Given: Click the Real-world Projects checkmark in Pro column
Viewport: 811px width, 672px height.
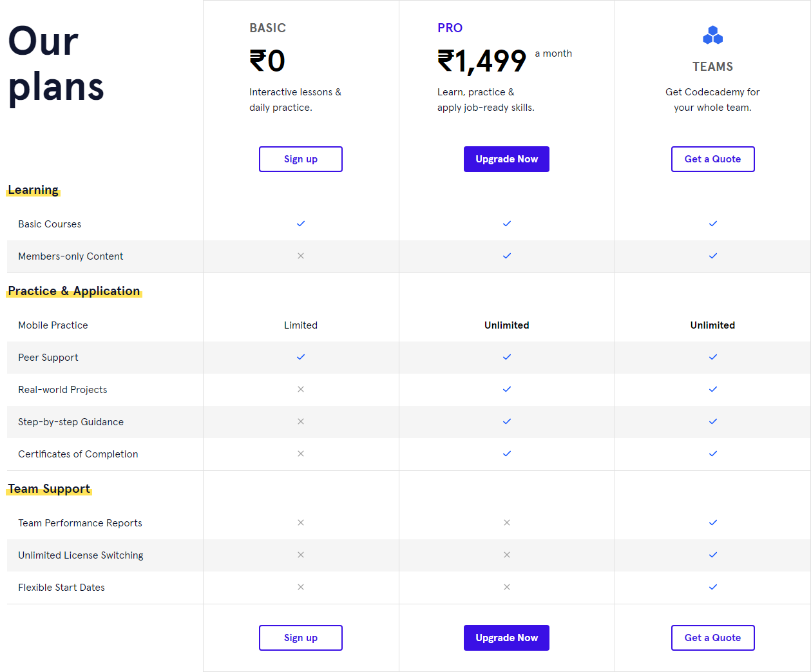Looking at the screenshot, I should tap(507, 389).
